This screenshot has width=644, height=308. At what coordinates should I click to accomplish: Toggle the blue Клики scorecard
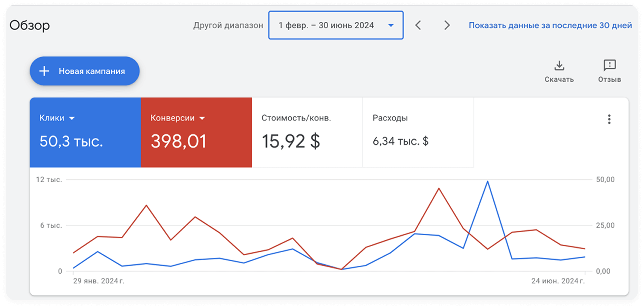(x=85, y=132)
